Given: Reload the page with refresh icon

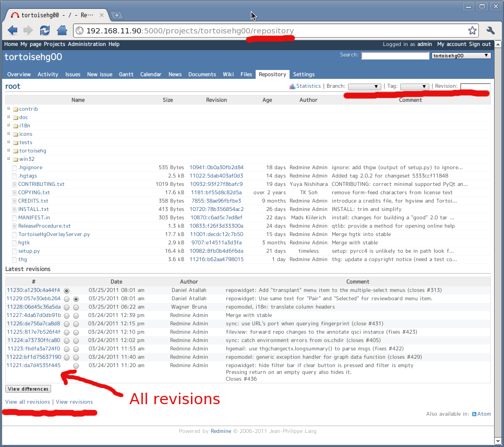Looking at the screenshot, I should click(45, 31).
